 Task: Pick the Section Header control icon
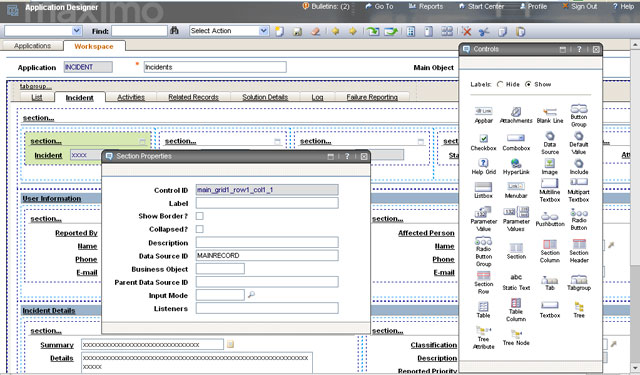(579, 244)
